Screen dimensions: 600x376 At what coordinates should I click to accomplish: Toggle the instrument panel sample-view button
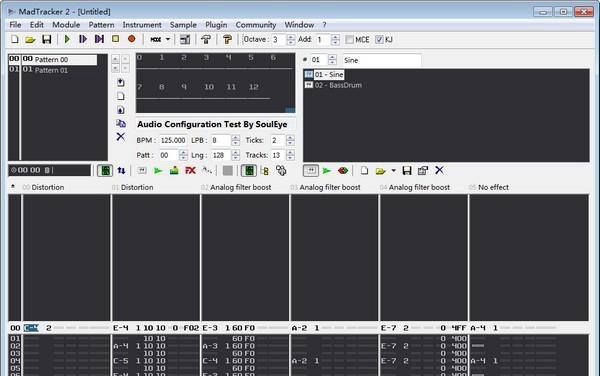point(311,171)
